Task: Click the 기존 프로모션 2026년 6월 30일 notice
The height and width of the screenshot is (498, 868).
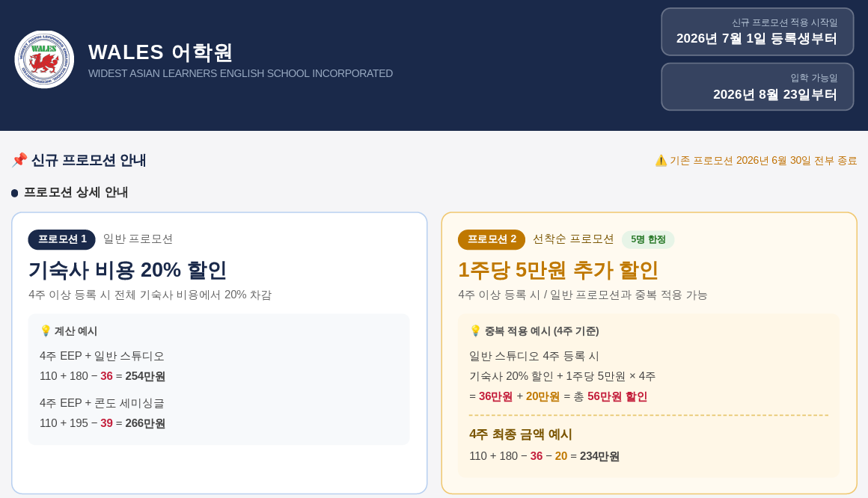Action: tap(763, 161)
